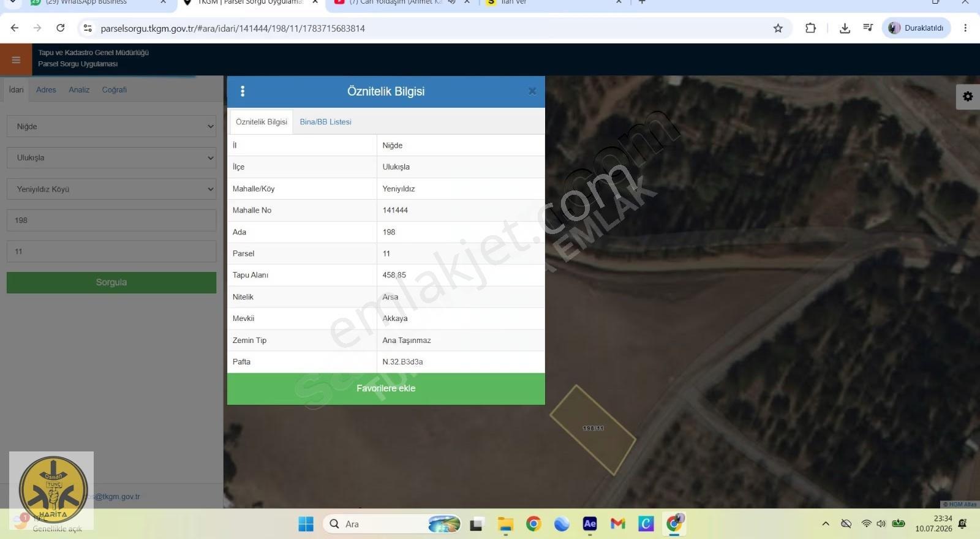This screenshot has width=980, height=539.
Task: Click the green Sorgula button
Action: pyautogui.click(x=111, y=282)
